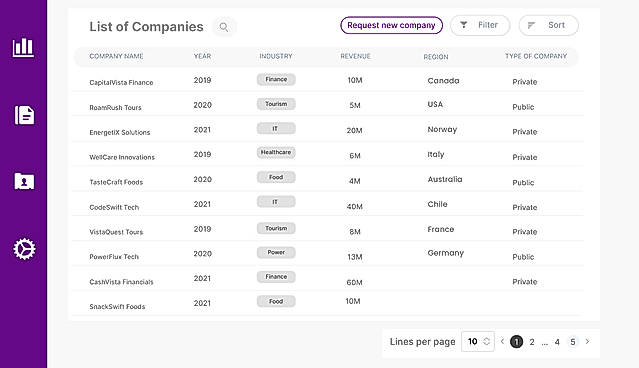Click the Request new company button

coord(391,25)
